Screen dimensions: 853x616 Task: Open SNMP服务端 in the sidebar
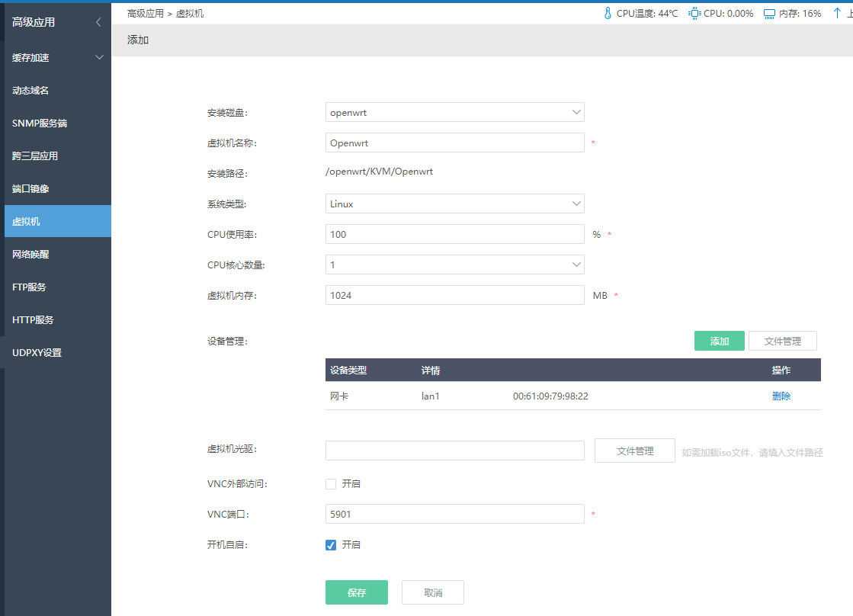coord(58,123)
